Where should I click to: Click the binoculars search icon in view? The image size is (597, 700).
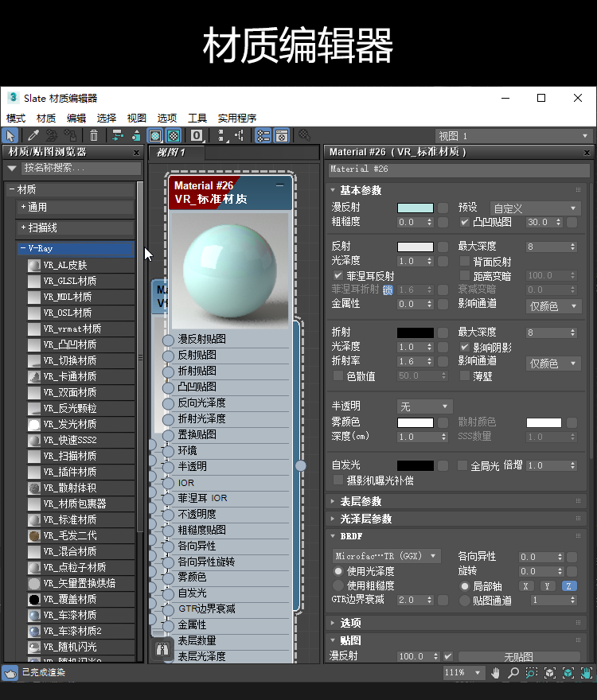click(162, 648)
